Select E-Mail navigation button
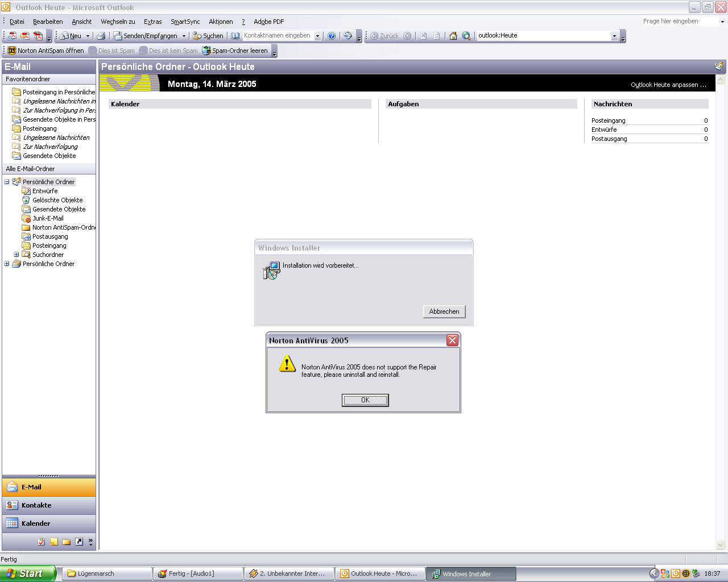This screenshot has height=582, width=728. tap(49, 487)
